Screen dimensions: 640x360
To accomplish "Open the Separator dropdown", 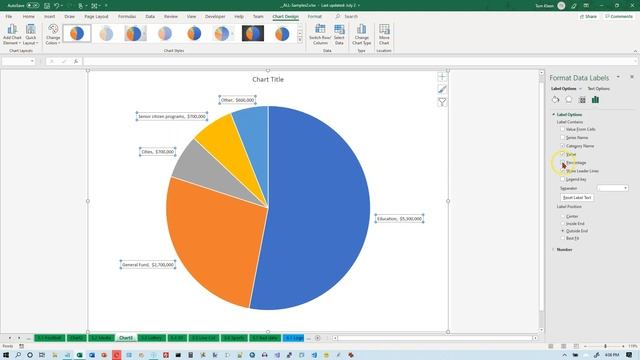I will (x=612, y=188).
